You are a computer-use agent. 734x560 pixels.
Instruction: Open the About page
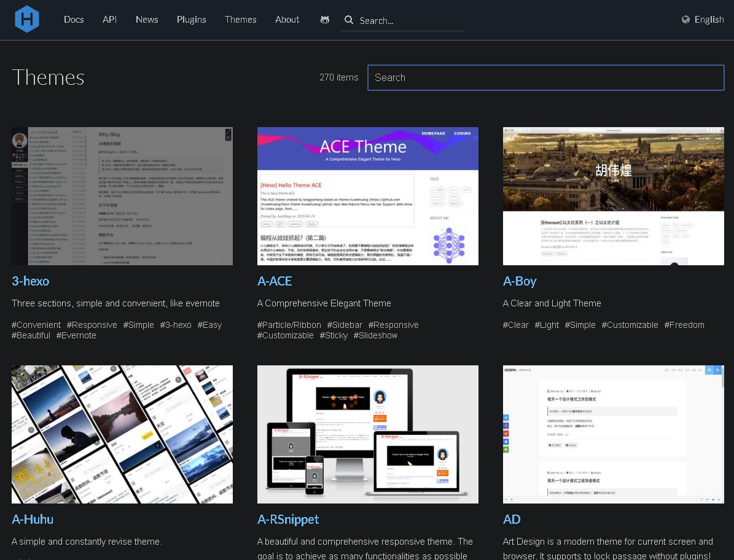[x=287, y=20]
